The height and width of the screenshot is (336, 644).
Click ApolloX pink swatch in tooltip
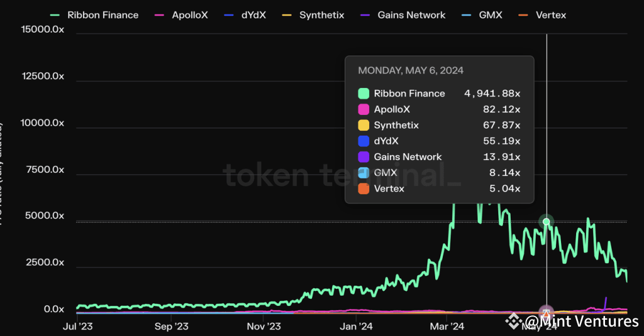(x=364, y=109)
